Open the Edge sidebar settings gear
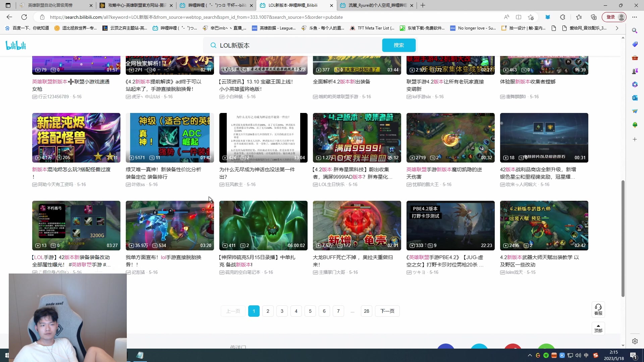 click(x=635, y=341)
